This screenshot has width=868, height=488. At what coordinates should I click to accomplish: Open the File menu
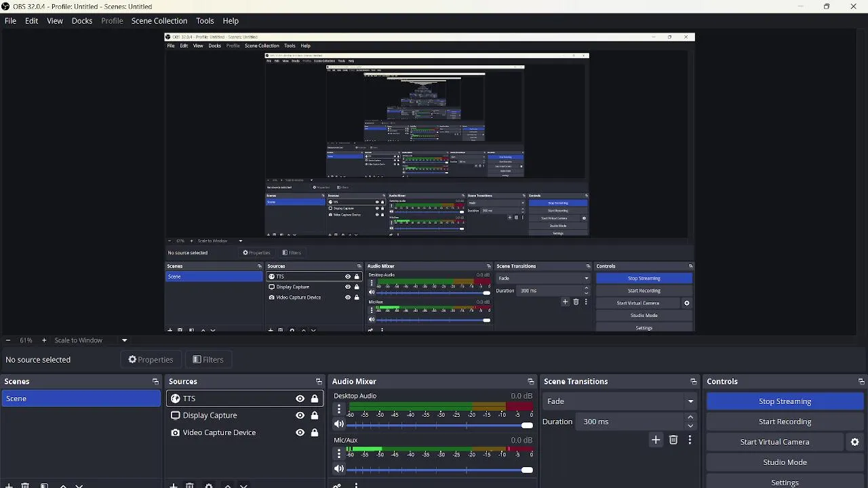point(10,21)
